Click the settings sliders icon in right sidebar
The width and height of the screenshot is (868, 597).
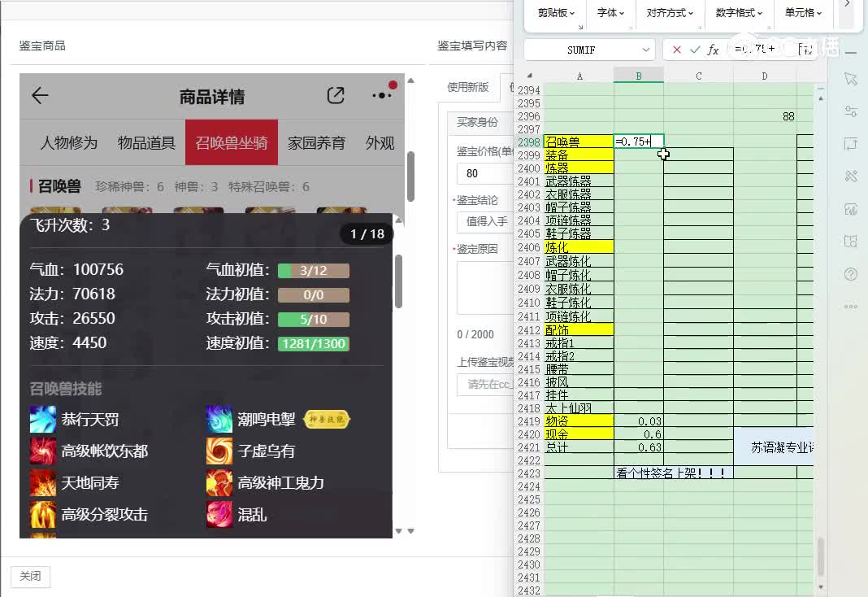pos(850,111)
